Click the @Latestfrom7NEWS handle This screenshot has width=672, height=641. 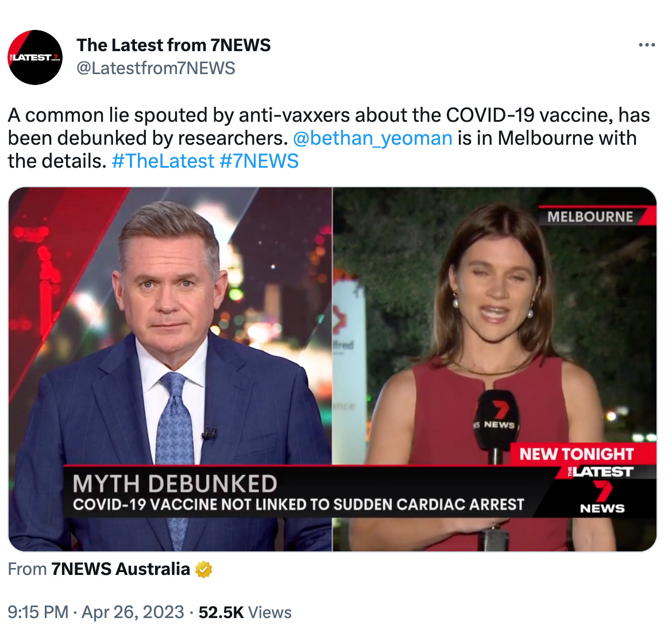coord(156,68)
